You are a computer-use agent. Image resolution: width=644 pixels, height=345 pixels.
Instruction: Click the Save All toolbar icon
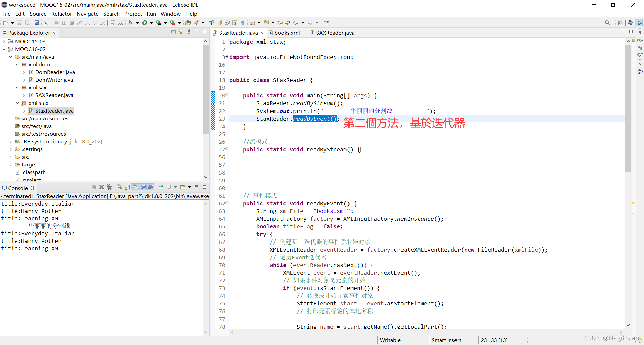(x=28, y=23)
